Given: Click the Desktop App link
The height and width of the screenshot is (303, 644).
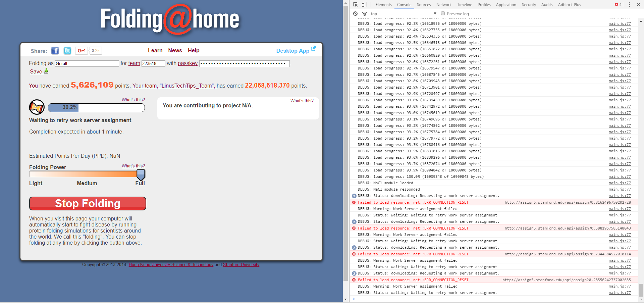Looking at the screenshot, I should tap(293, 51).
